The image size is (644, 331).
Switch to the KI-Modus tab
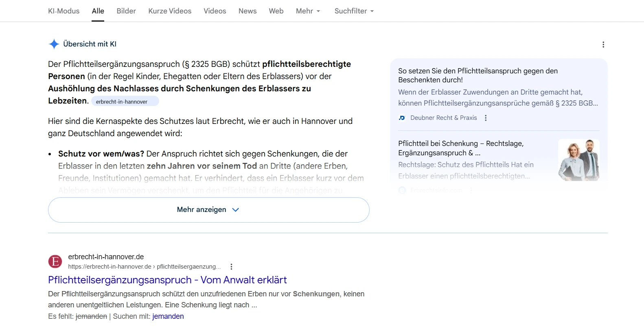[64, 11]
